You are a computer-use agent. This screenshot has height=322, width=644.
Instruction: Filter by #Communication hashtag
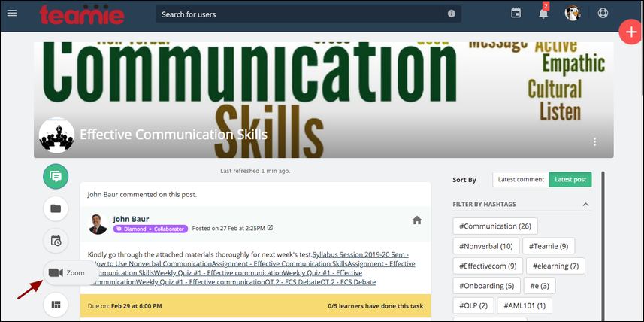[495, 226]
